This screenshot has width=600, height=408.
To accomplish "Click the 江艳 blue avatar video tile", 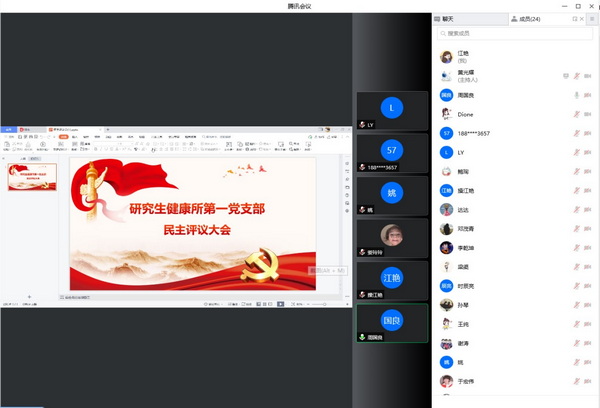I will (392, 280).
